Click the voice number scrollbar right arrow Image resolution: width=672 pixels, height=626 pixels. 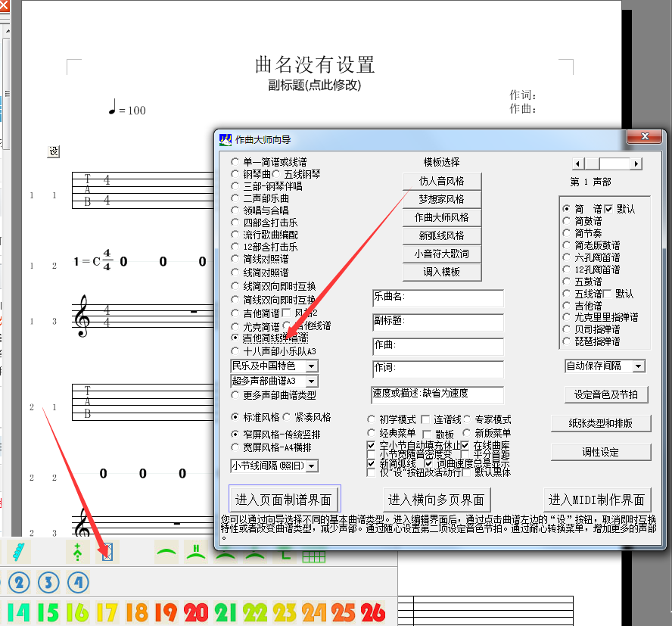point(636,164)
